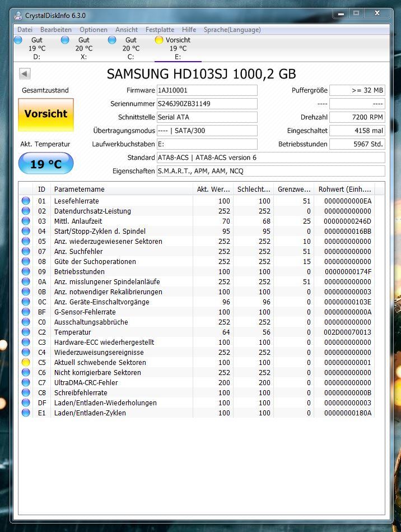401x532 pixels.
Task: Click raw value 002D00070013 of Temperatur
Action: 347,332
